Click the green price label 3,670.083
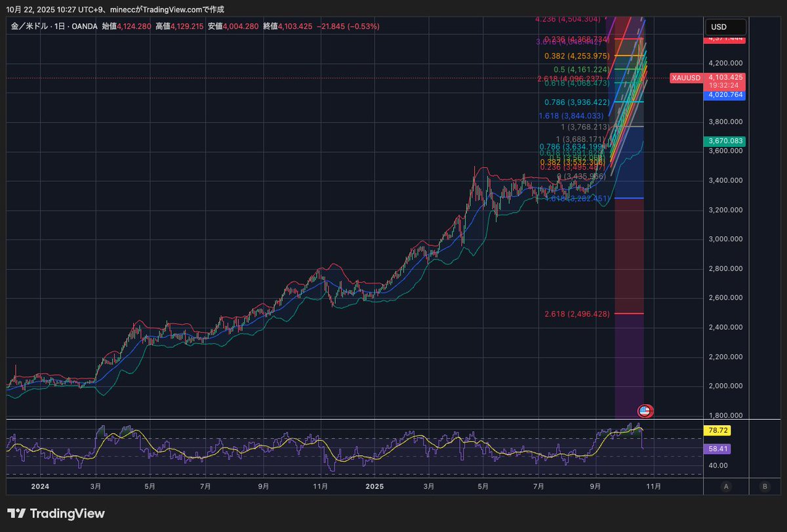 pos(725,141)
